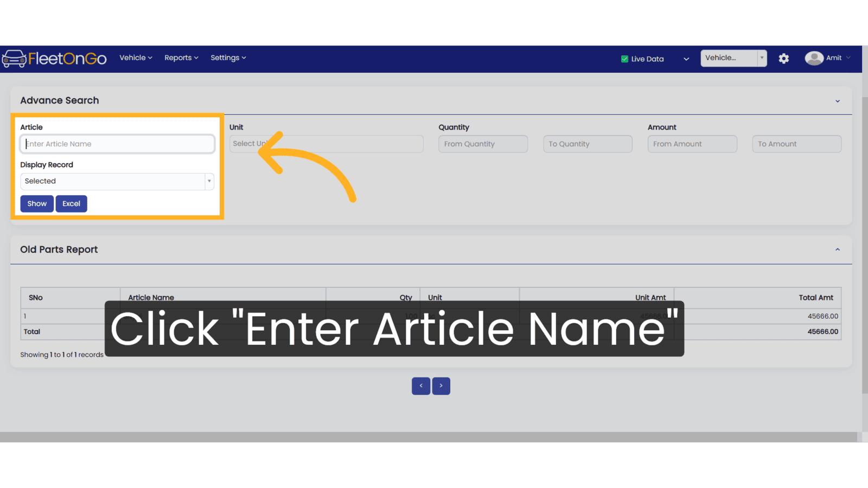Click the Enter Article Name field
The height and width of the screenshot is (488, 868).
point(117,144)
